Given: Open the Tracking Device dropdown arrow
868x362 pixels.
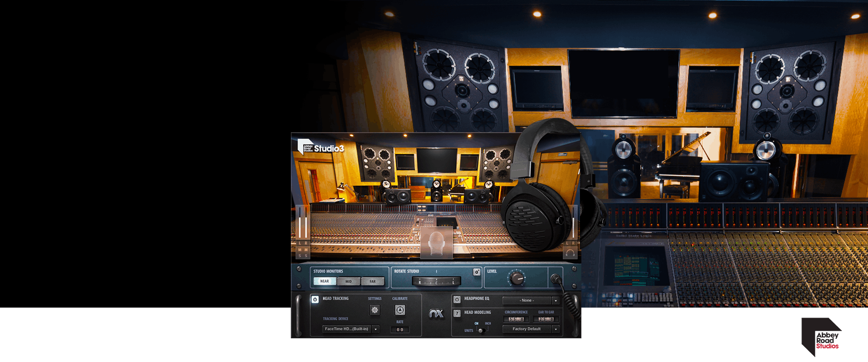Looking at the screenshot, I should 376,329.
